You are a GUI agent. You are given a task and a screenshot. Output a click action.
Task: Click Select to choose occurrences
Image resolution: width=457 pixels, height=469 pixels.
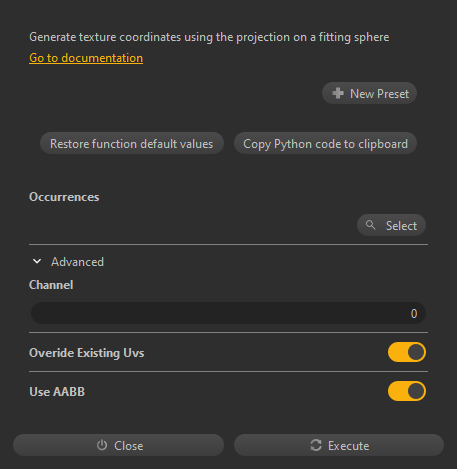pos(391,225)
